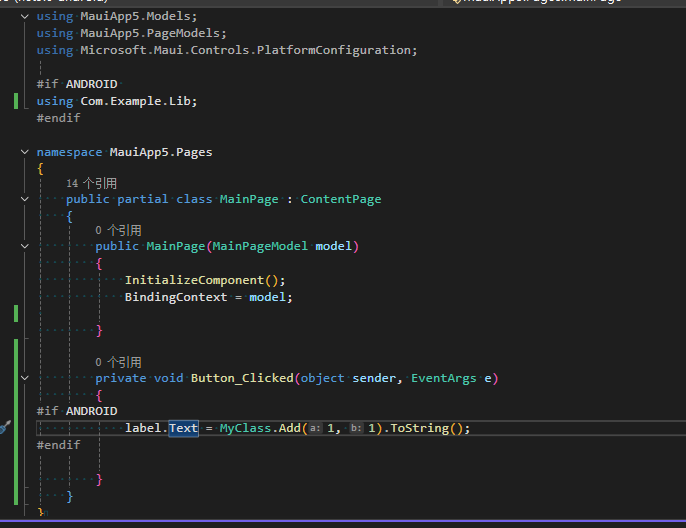Click the MyClass identifier

pyautogui.click(x=245, y=428)
